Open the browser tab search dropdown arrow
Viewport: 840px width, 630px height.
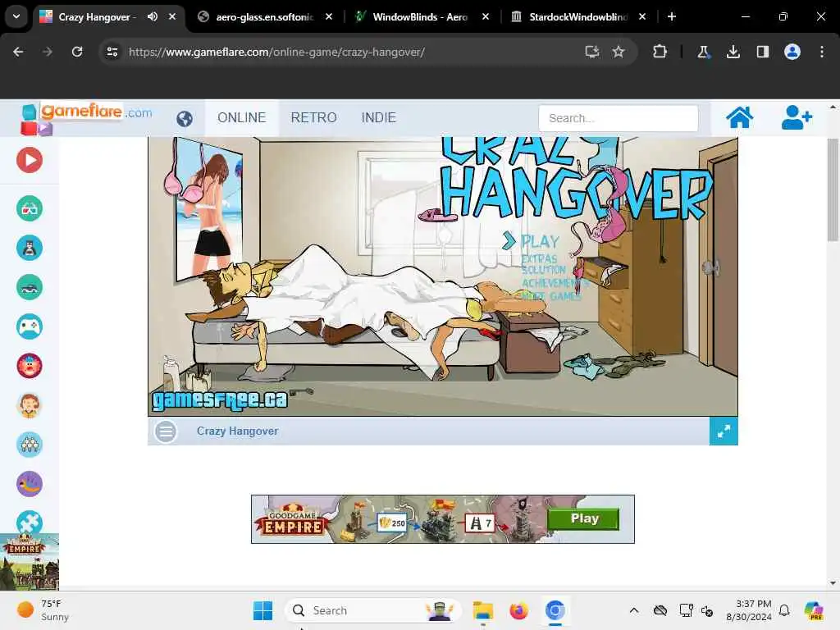coord(16,16)
